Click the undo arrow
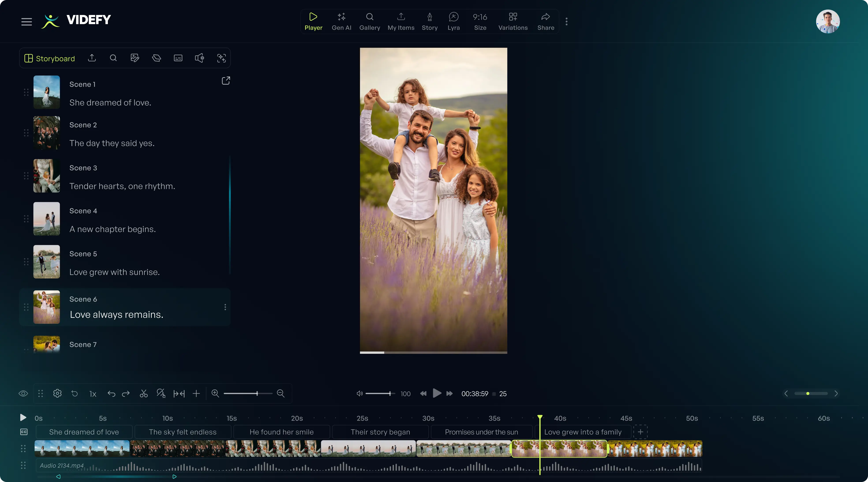This screenshot has width=868, height=482. pos(111,394)
